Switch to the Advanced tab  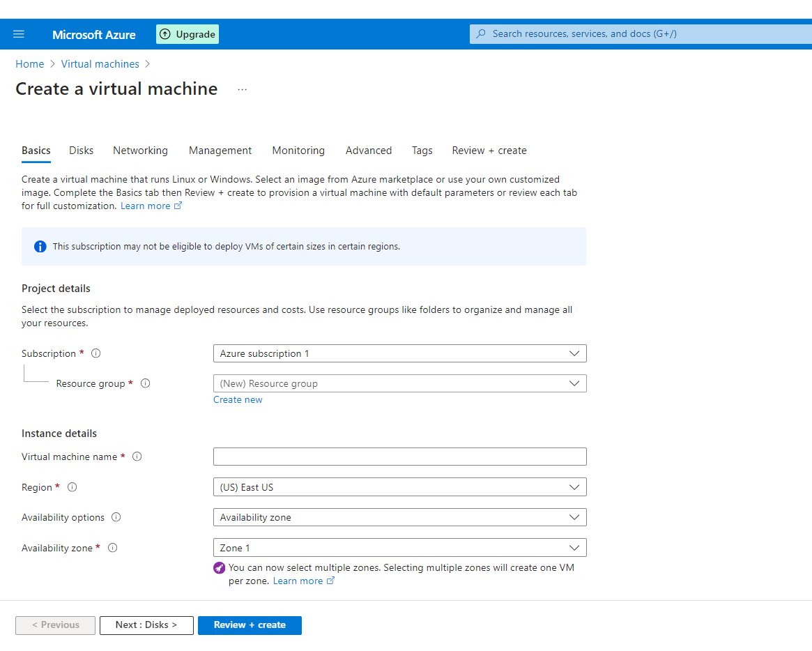click(x=369, y=151)
